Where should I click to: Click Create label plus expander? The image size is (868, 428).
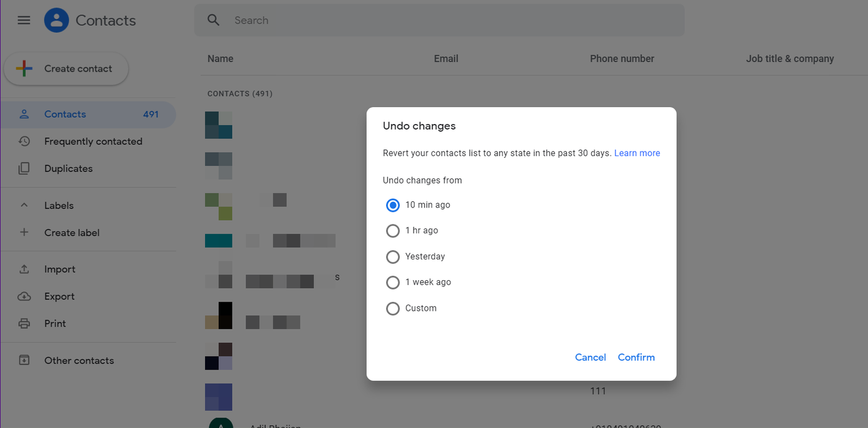(x=24, y=232)
